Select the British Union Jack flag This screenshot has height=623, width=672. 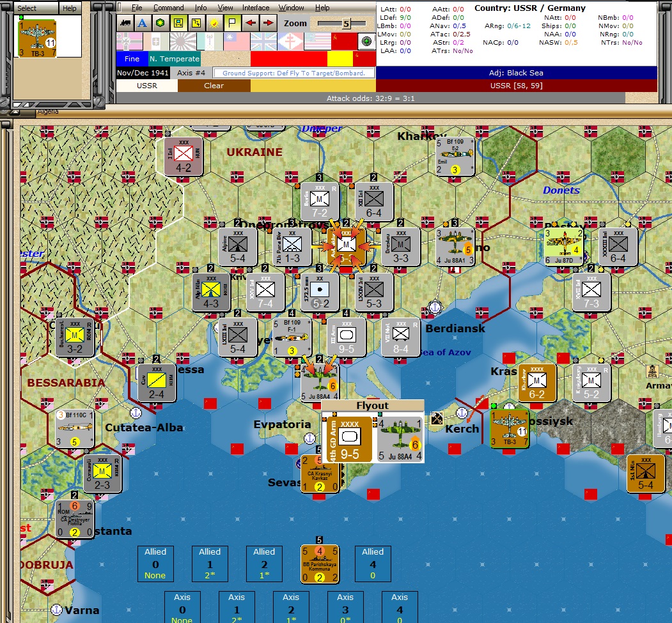click(263, 42)
